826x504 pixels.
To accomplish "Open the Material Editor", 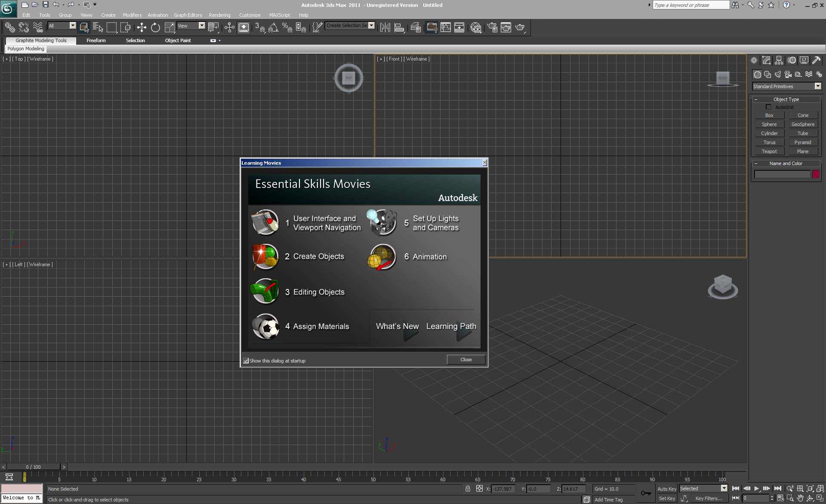I will point(476,28).
